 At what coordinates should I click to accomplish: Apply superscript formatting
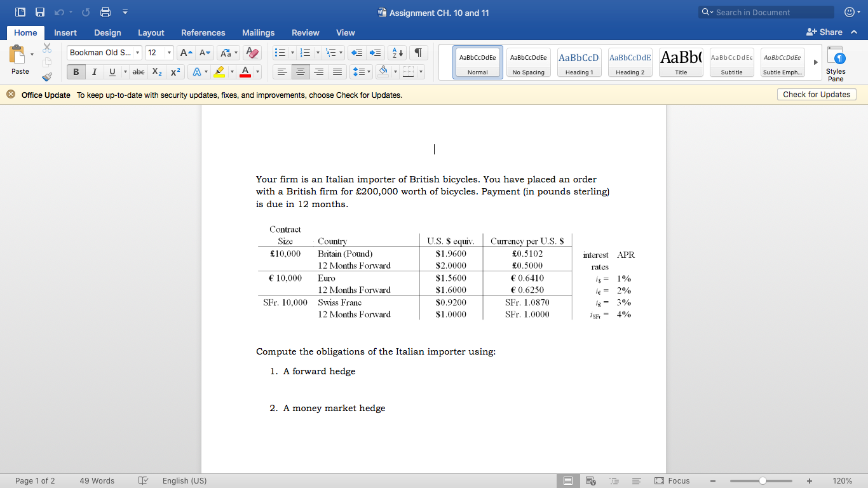(x=177, y=72)
